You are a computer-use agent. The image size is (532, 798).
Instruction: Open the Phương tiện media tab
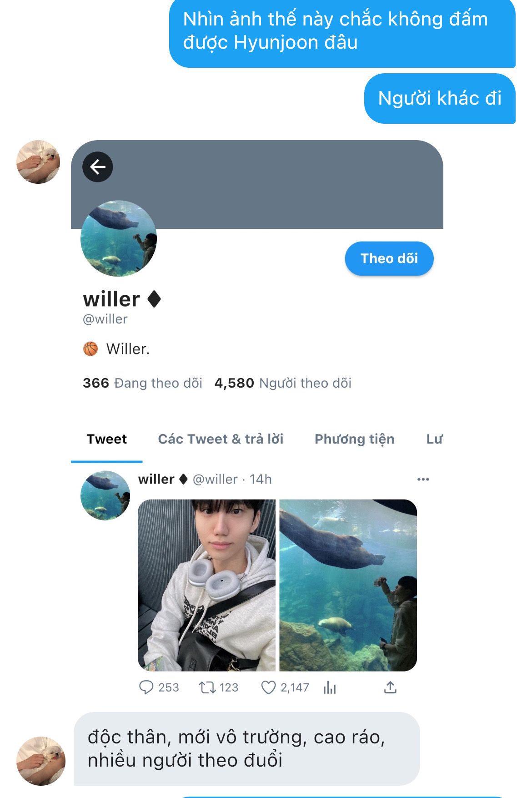354,439
